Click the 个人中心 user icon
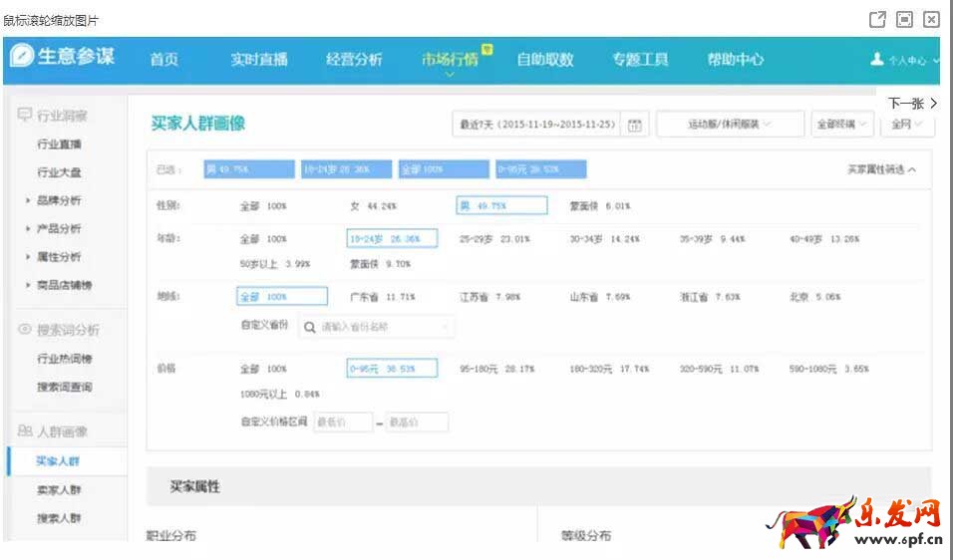 pos(877,60)
